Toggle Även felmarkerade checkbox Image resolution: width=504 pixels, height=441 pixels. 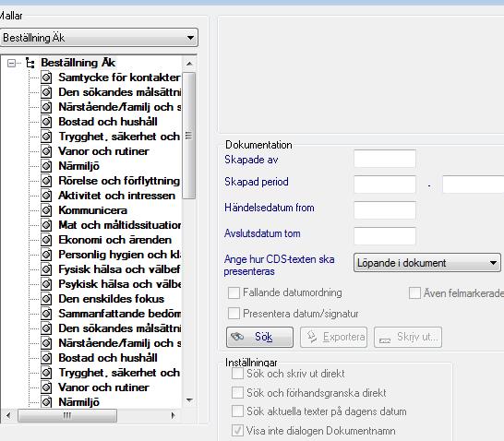414,293
